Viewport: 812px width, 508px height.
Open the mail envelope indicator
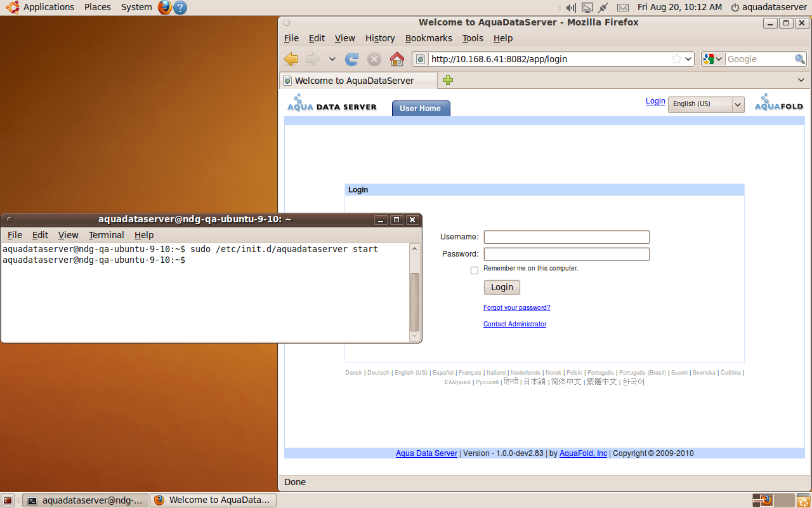coord(623,7)
